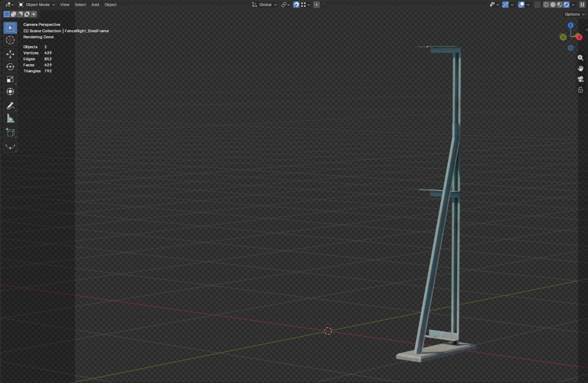
Task: Click the X axis on navigation gizmo
Action: coord(579,37)
